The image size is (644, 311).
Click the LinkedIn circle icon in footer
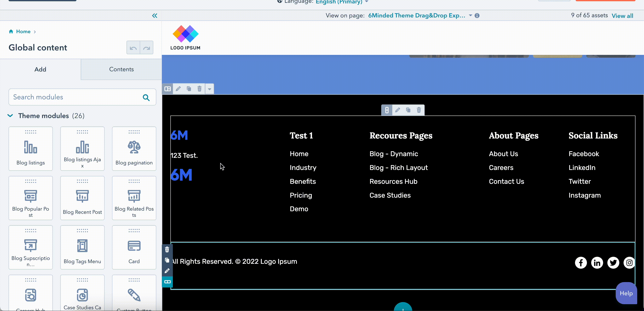597,263
